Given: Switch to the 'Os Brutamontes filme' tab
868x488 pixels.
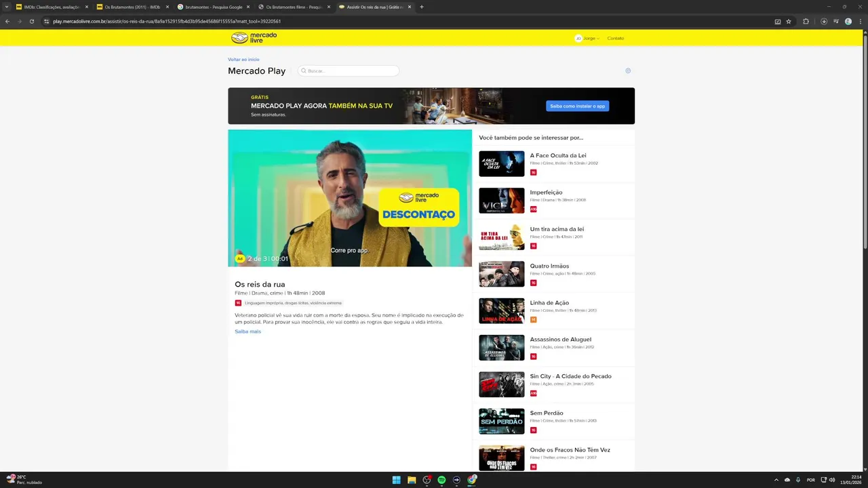Looking at the screenshot, I should point(294,7).
